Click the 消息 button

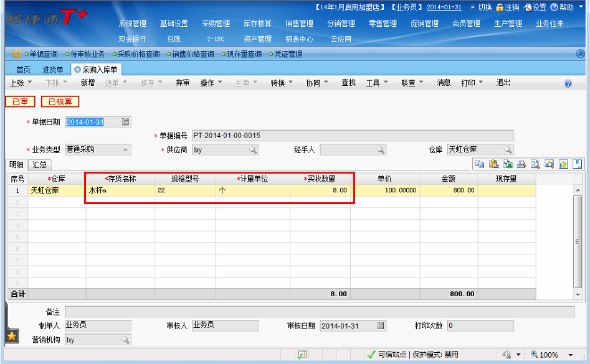click(x=443, y=83)
